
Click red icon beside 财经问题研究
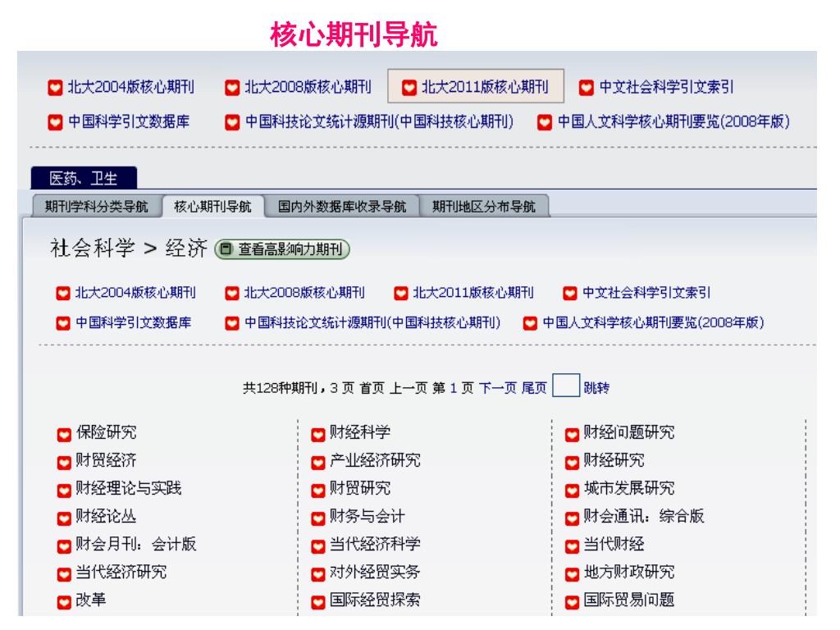pos(572,435)
